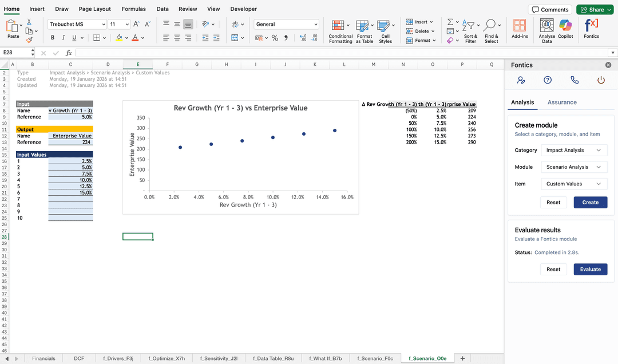
Task: Click Decrease Decimal icon
Action: [314, 38]
